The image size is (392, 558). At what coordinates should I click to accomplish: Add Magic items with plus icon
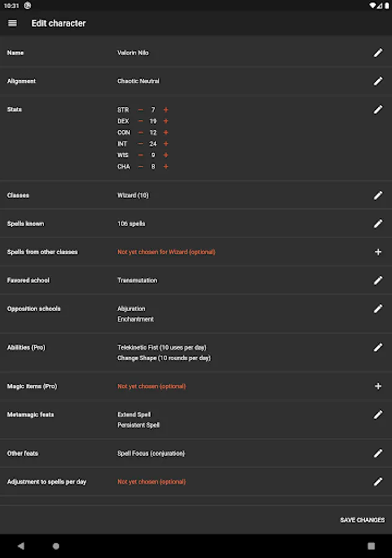click(x=378, y=386)
